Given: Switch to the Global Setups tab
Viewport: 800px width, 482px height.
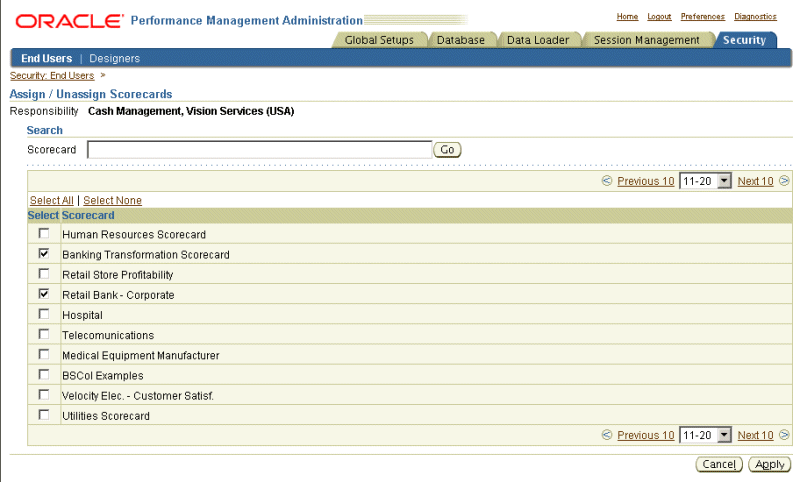Looking at the screenshot, I should 379,40.
